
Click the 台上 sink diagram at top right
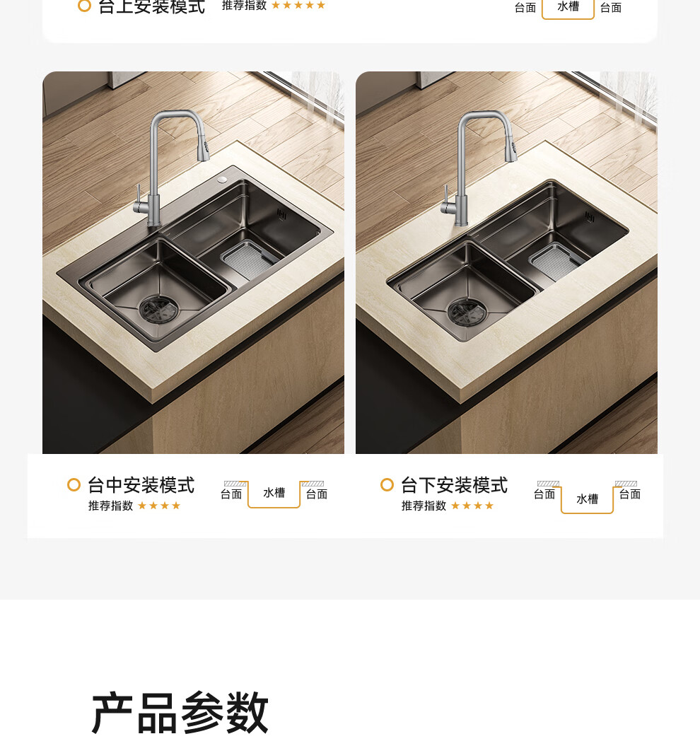coord(568,8)
